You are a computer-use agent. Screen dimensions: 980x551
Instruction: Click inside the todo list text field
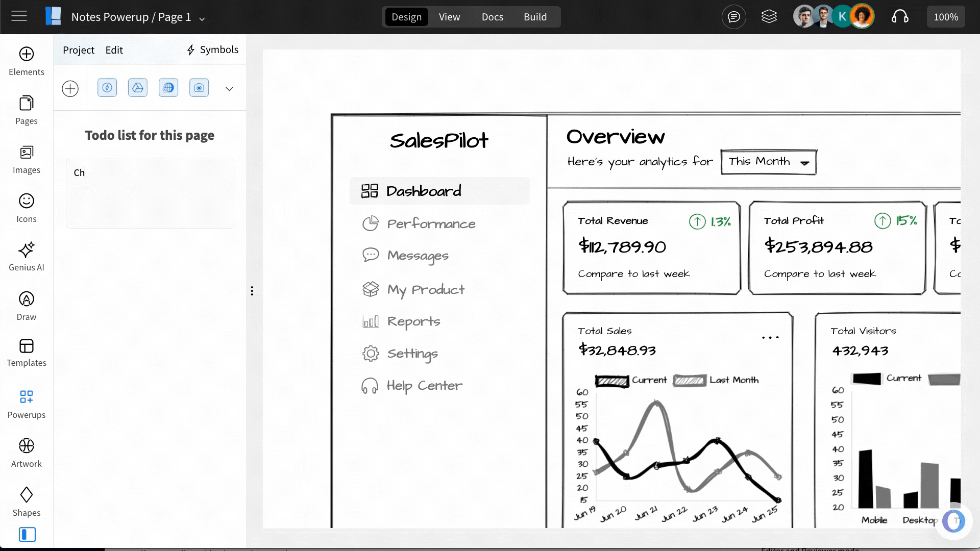point(150,194)
